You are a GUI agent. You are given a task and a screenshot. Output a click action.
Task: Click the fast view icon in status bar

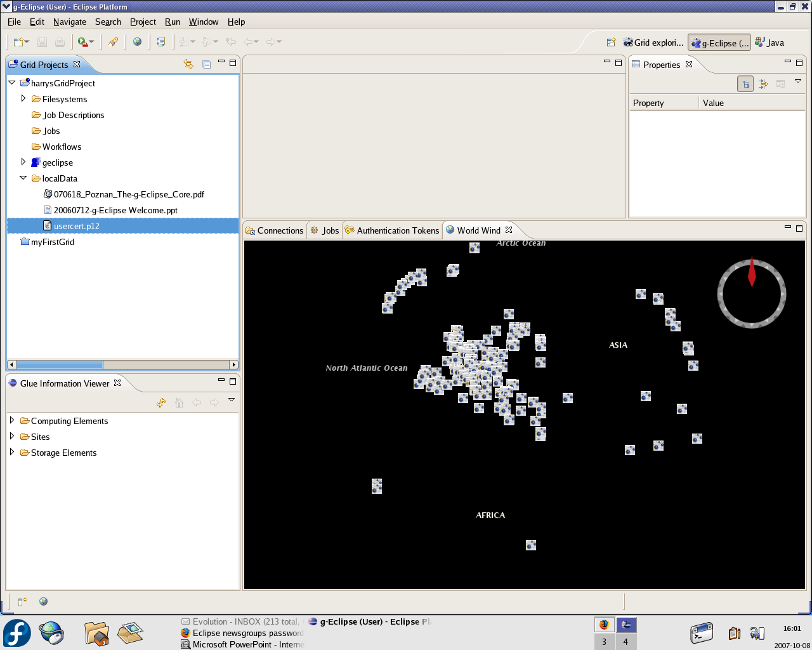point(22,601)
